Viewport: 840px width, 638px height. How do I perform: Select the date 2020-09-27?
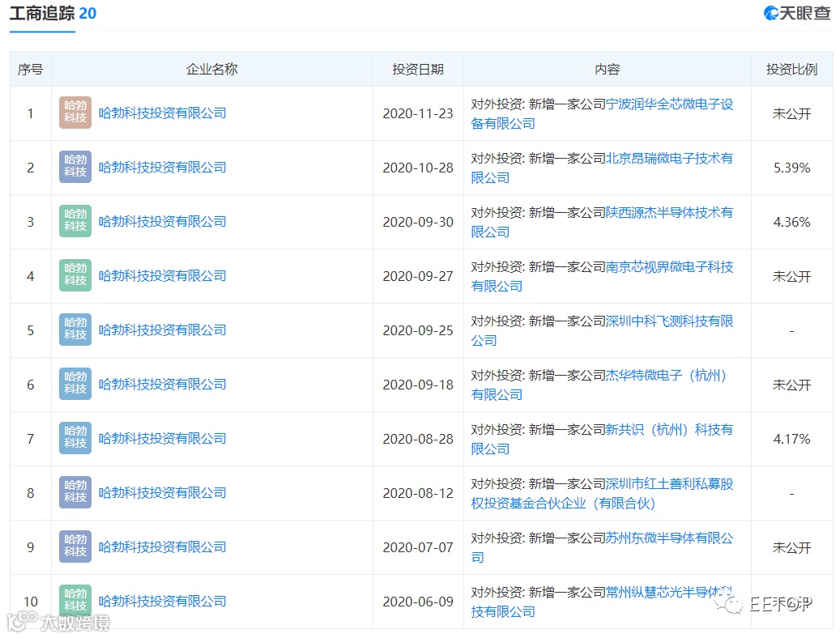click(x=418, y=276)
